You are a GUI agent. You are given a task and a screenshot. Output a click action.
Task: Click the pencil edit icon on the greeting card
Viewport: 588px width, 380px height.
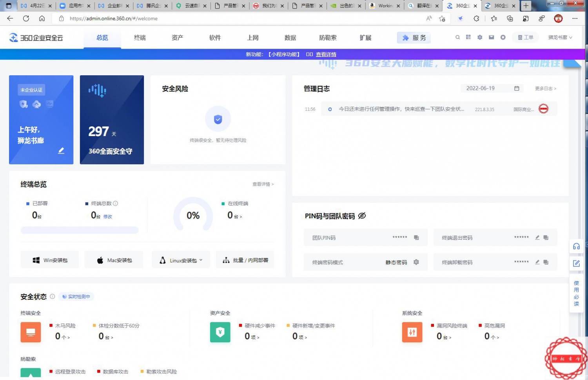point(61,151)
